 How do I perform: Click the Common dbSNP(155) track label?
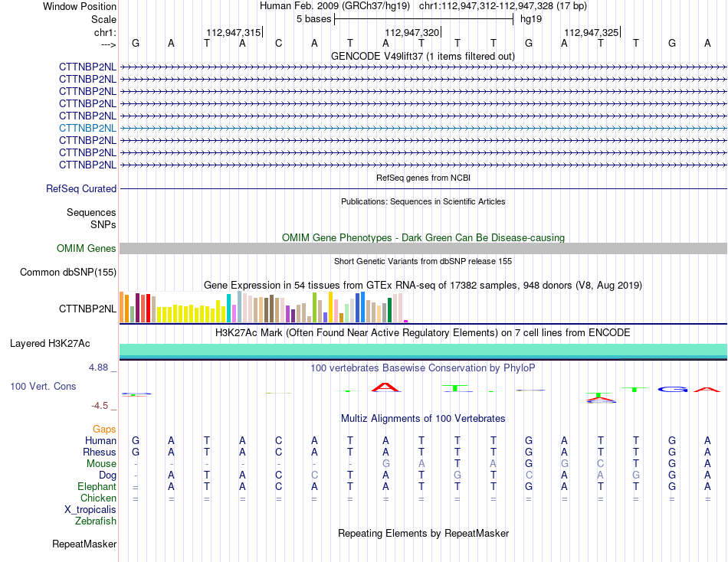[x=68, y=272]
